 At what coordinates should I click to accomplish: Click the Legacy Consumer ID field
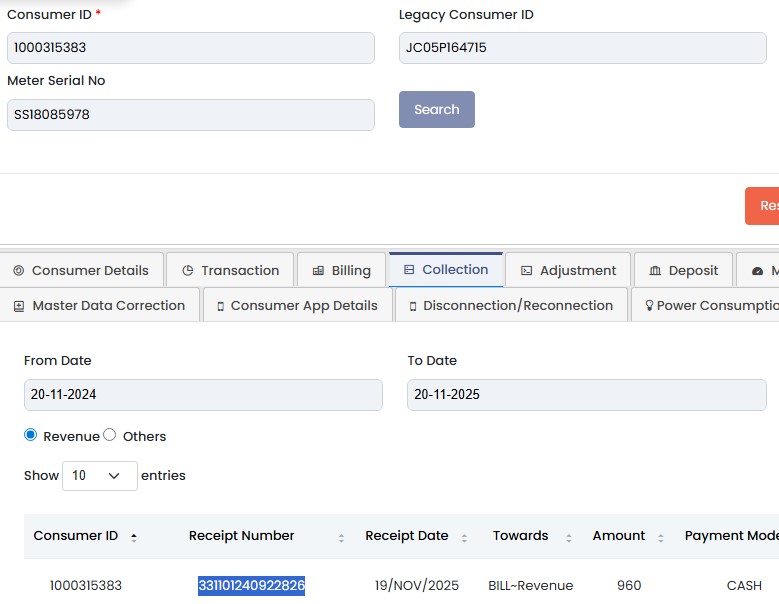[x=583, y=48]
